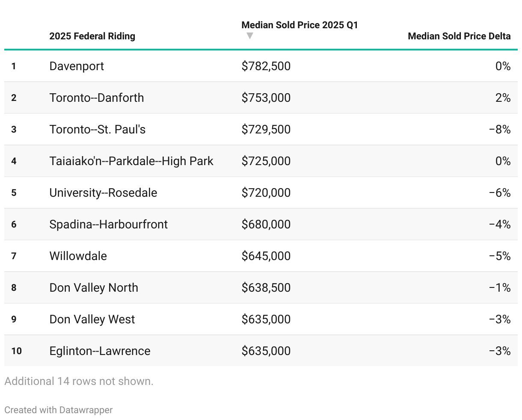The width and height of the screenshot is (522, 420).
Task: Click the Don Valley West riding name
Action: pyautogui.click(x=92, y=319)
